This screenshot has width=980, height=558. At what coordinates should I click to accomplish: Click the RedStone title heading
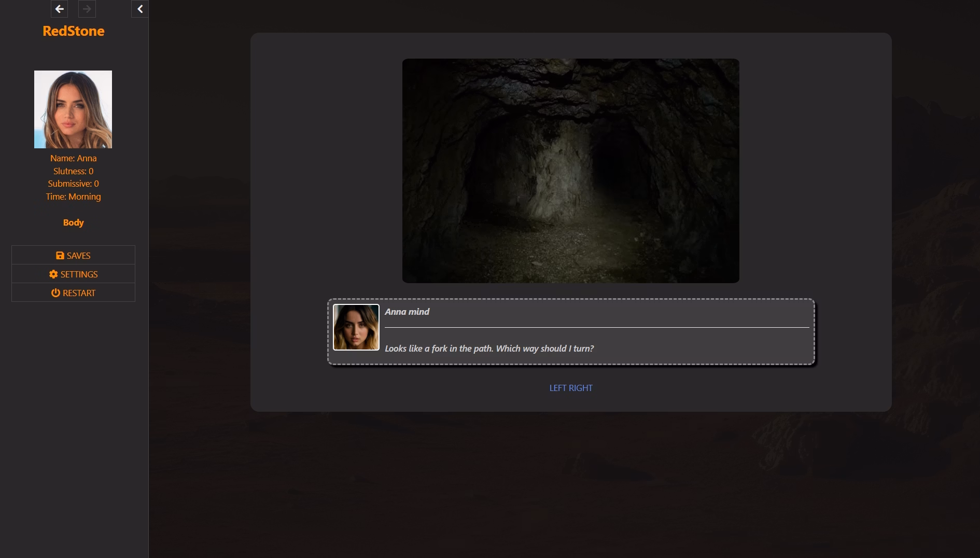click(73, 31)
